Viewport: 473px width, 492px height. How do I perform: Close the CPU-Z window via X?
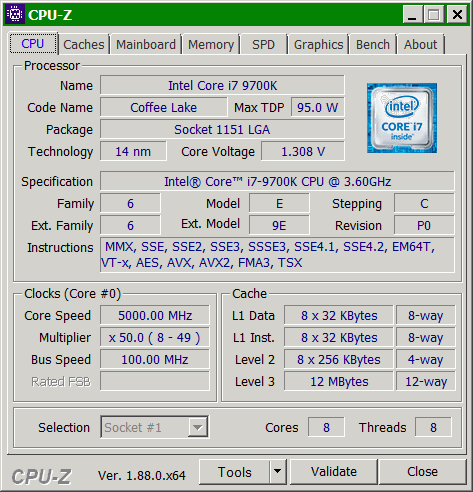coord(457,15)
